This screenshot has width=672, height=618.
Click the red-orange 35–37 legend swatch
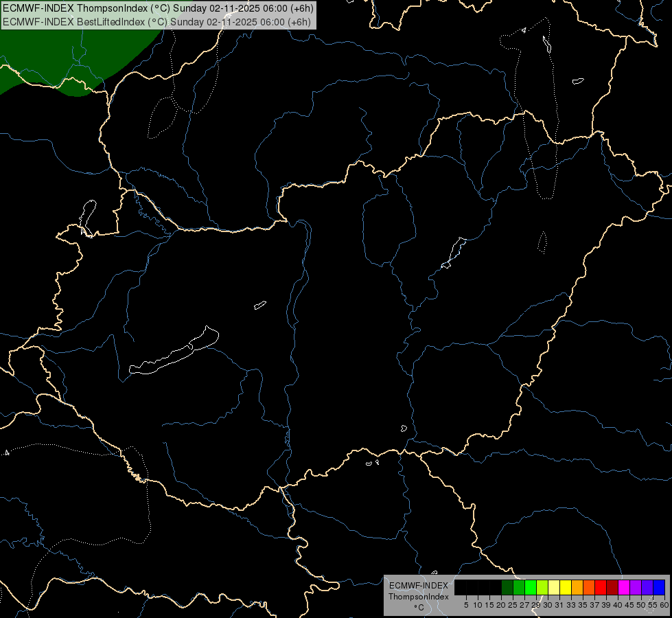pos(589,587)
